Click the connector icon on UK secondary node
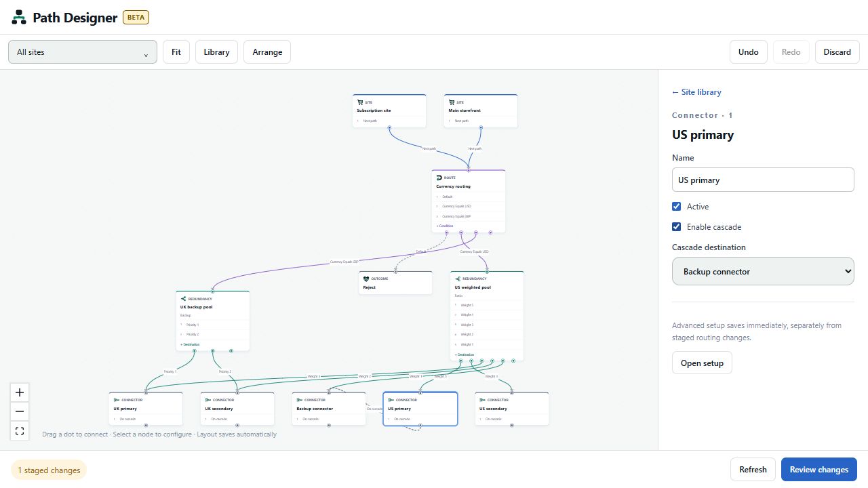This screenshot has height=488, width=868. pyautogui.click(x=208, y=400)
